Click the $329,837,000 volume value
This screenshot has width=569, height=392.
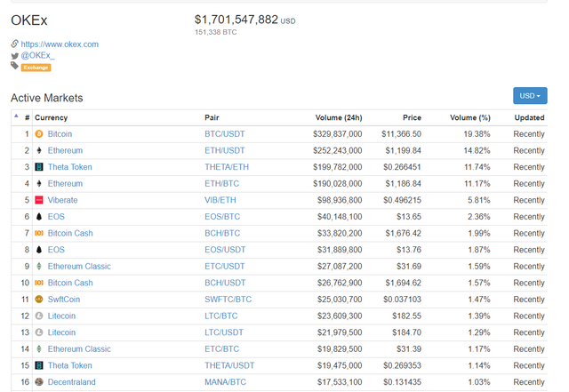click(x=338, y=134)
